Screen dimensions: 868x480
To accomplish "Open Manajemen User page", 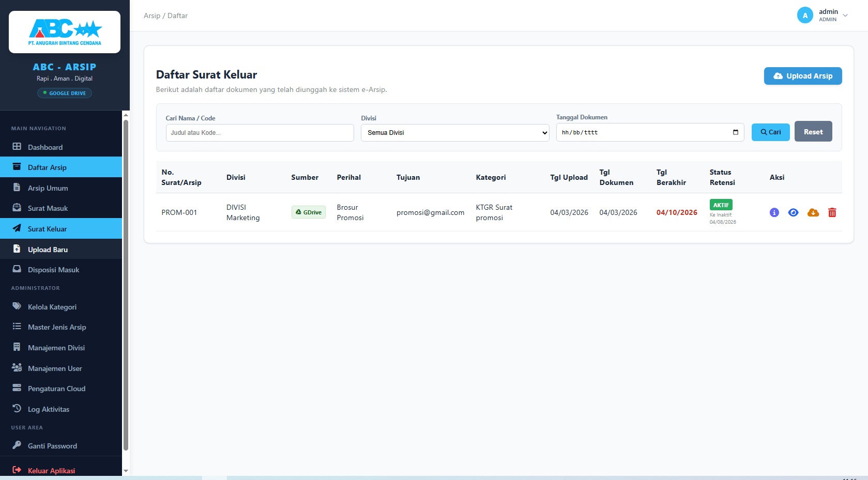I will (x=61, y=368).
